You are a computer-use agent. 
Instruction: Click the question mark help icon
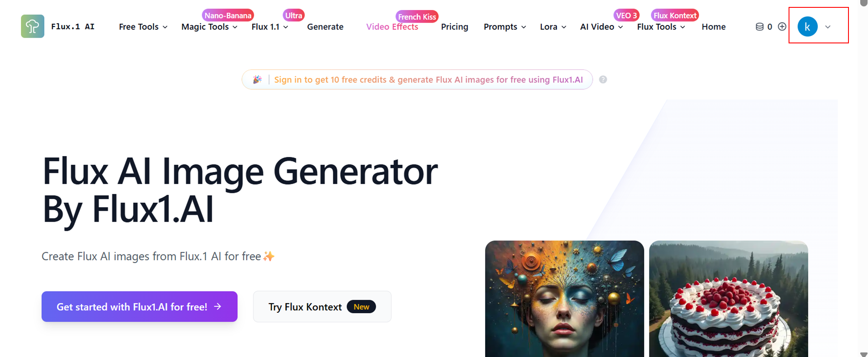603,79
